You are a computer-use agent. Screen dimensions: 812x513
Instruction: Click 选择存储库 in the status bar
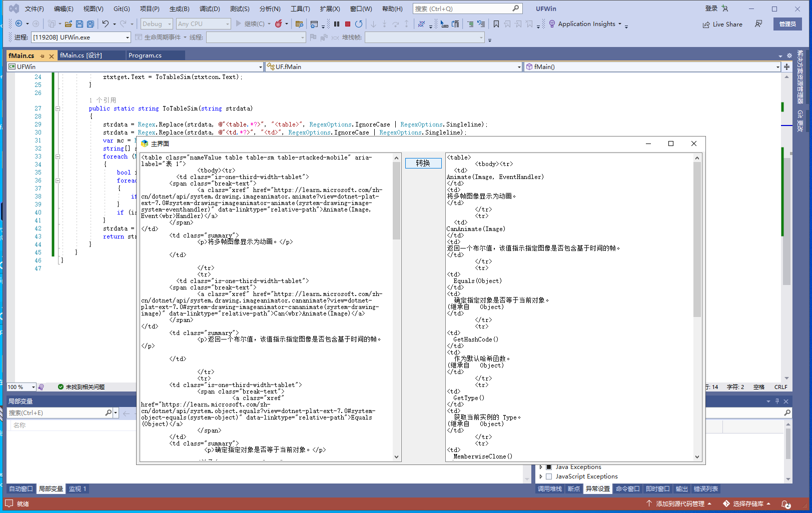(747, 504)
